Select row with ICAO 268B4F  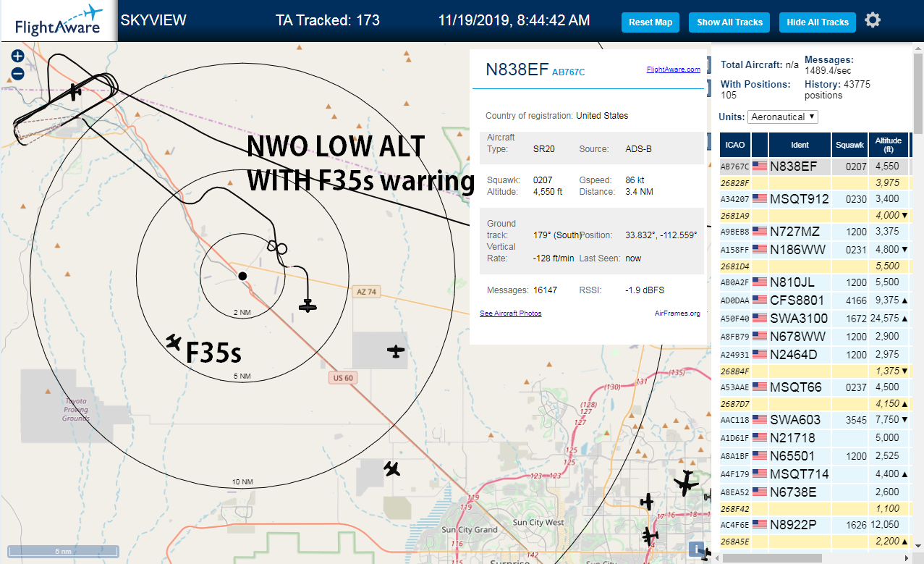[815, 371]
